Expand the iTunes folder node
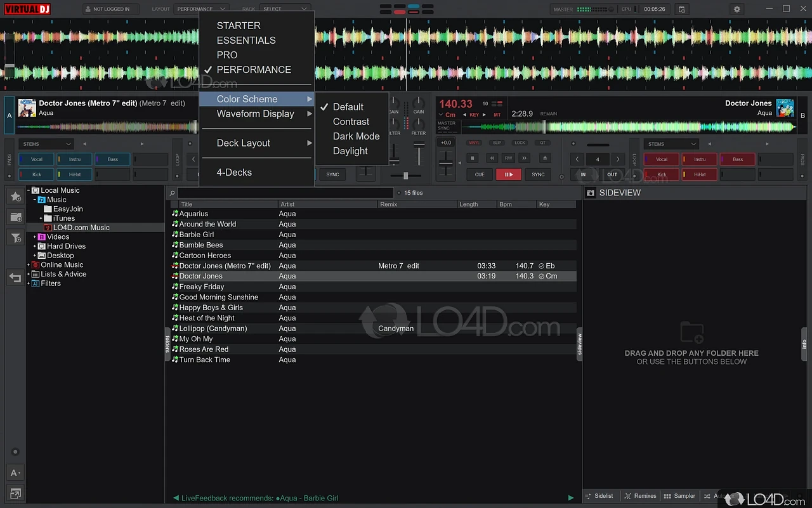 coord(41,218)
